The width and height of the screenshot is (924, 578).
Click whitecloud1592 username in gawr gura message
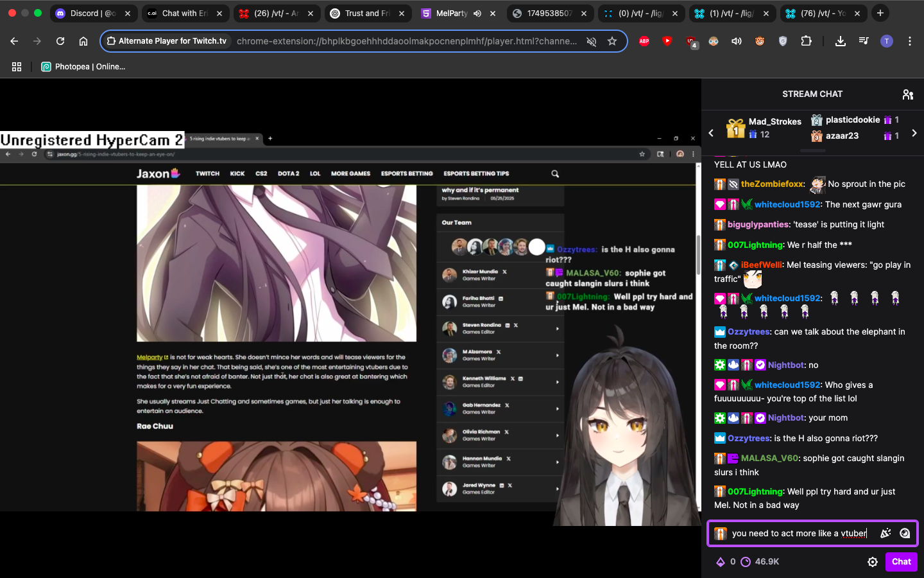pos(787,204)
